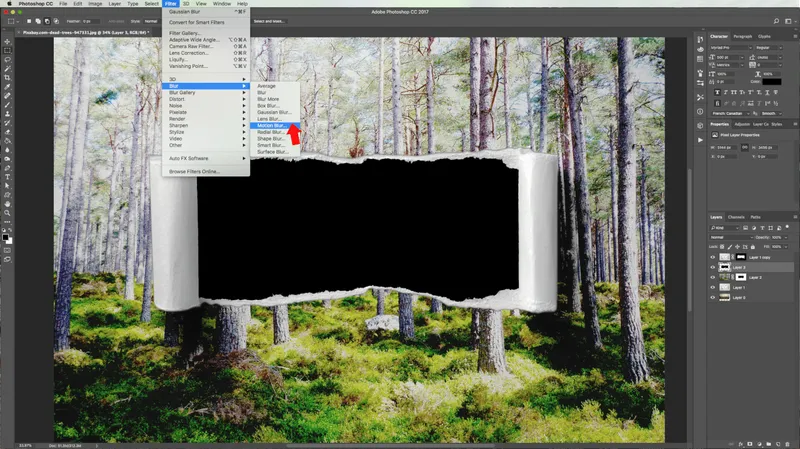Open Filter Gallery menu entry

[x=206, y=33]
